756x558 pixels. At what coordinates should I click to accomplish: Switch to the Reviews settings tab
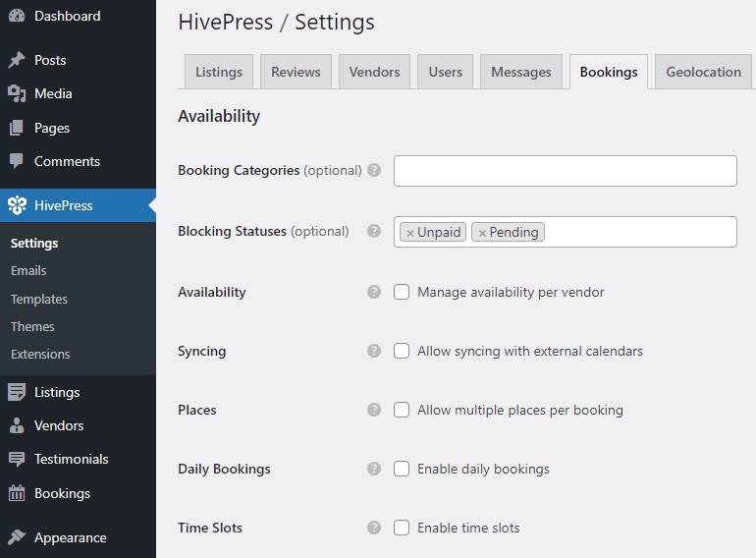point(296,72)
